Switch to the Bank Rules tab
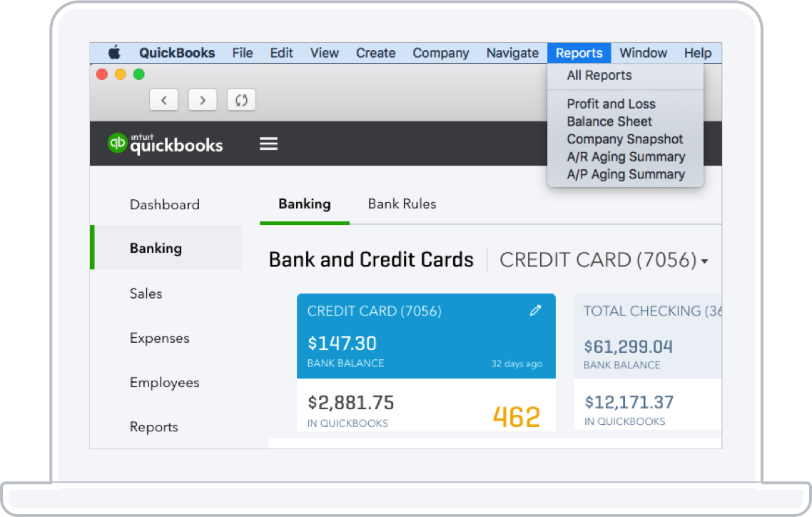This screenshot has width=812, height=517. tap(402, 204)
